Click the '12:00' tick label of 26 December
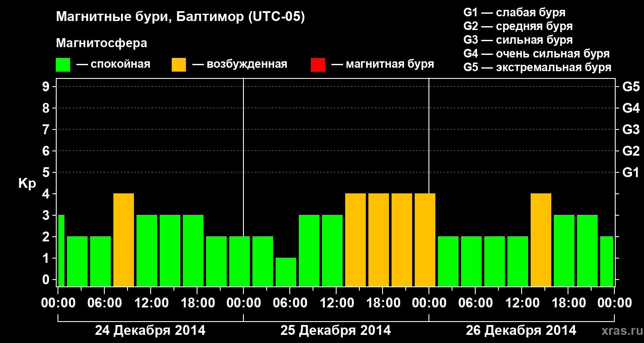The height and width of the screenshot is (343, 644). pyautogui.click(x=522, y=303)
